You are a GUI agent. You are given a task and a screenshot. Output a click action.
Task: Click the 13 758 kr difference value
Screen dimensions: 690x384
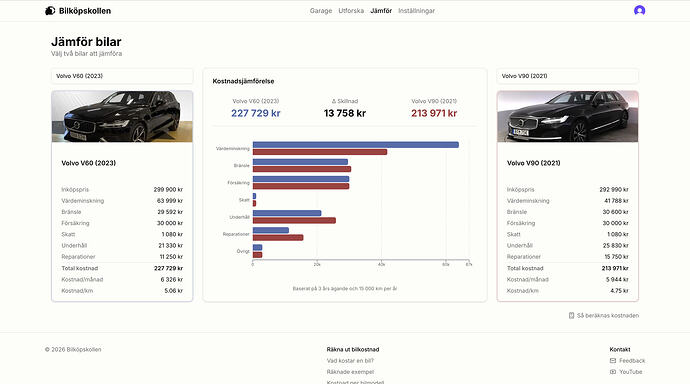pyautogui.click(x=345, y=113)
